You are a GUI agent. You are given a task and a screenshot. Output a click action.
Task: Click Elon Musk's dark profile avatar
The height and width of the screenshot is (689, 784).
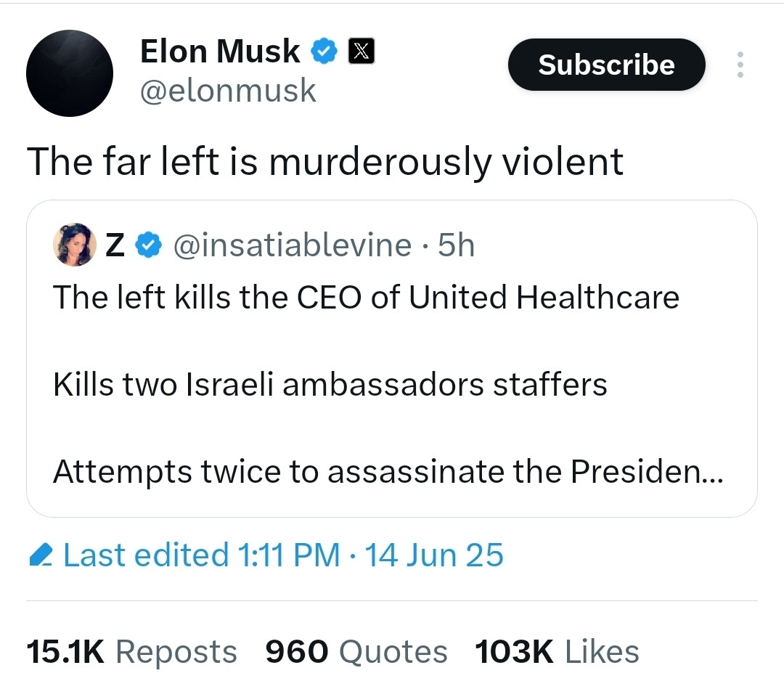69,73
